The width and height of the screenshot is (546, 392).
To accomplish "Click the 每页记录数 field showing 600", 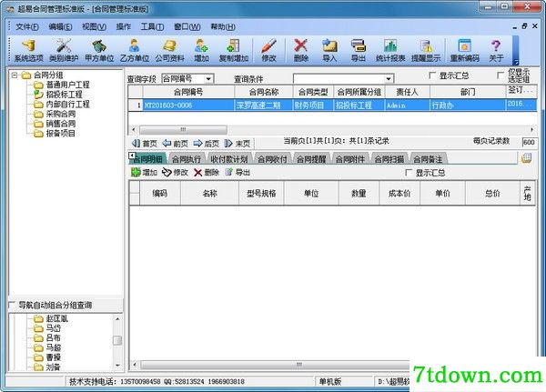I will [529, 143].
